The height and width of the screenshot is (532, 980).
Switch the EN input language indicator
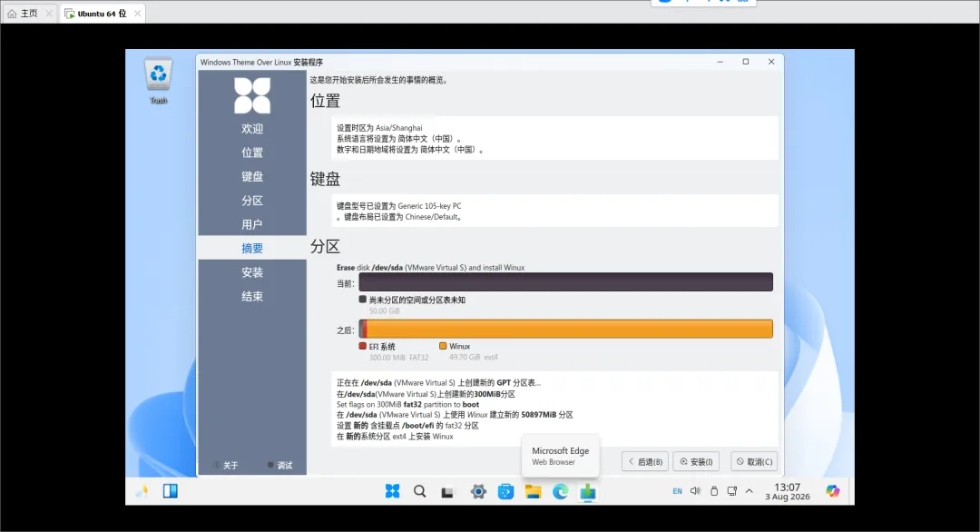tap(678, 491)
